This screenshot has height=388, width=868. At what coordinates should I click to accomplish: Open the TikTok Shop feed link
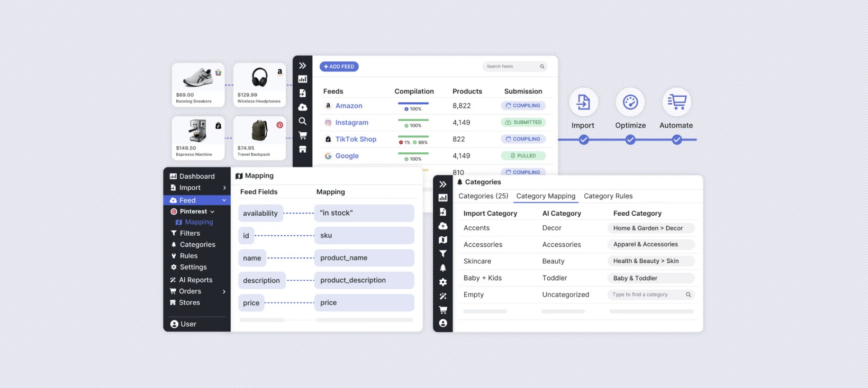pyautogui.click(x=356, y=139)
